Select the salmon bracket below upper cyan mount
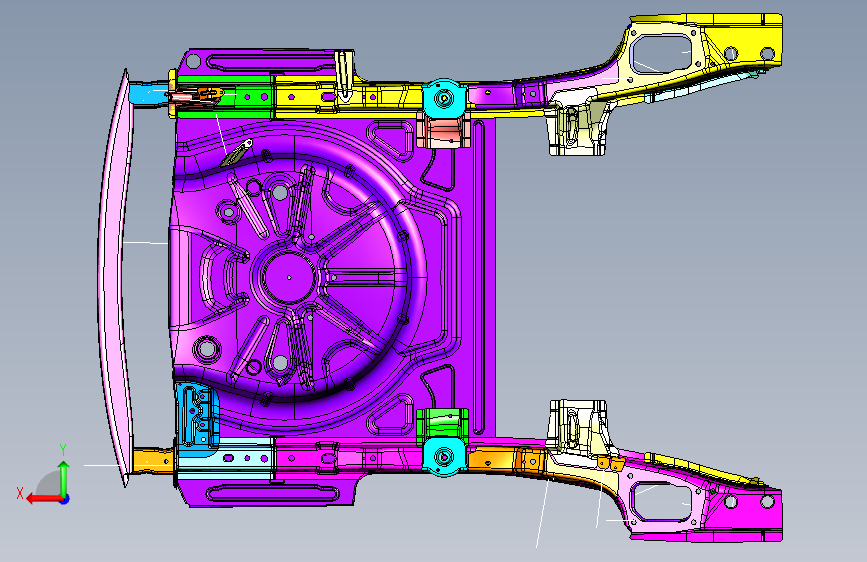Screen dimensions: 867x562 443,132
